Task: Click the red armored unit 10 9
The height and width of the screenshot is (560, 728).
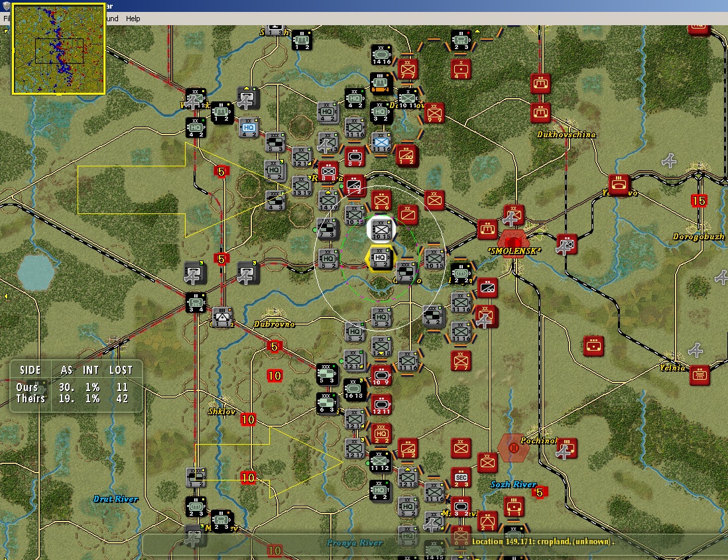Action: click(x=381, y=375)
